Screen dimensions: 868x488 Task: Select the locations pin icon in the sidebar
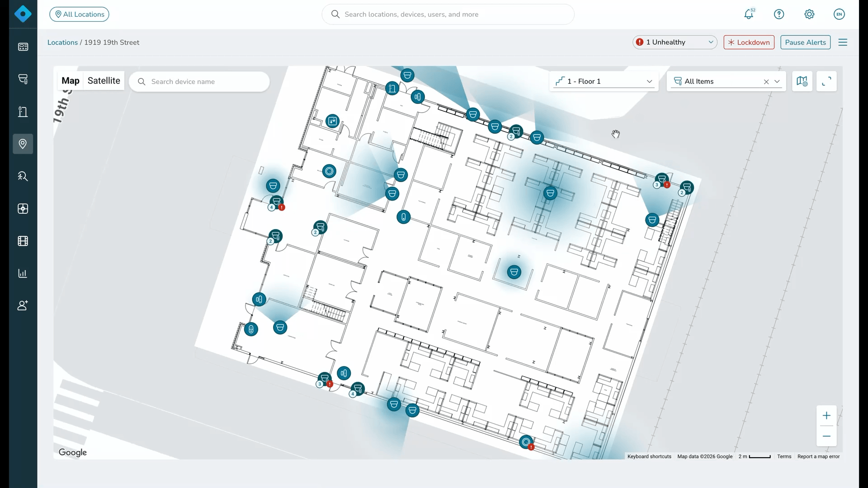[x=23, y=144]
